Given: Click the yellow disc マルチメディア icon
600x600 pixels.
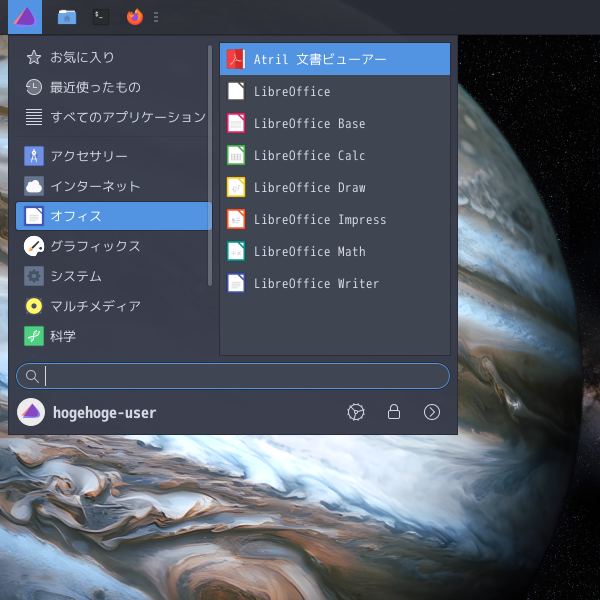Looking at the screenshot, I should (34, 306).
